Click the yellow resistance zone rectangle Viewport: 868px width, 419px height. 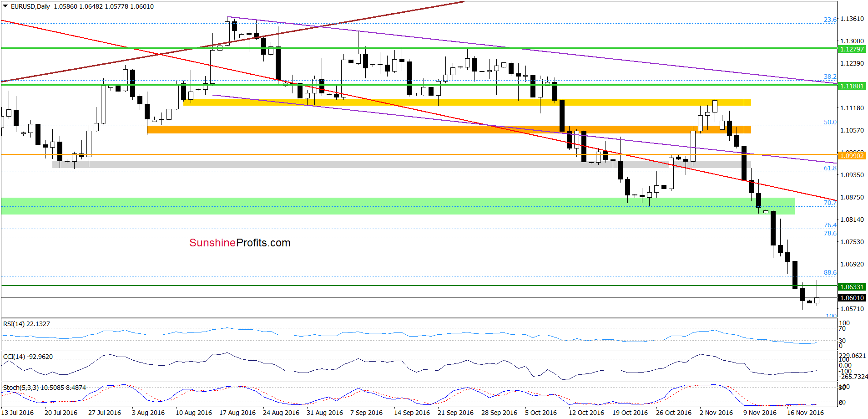pos(467,102)
